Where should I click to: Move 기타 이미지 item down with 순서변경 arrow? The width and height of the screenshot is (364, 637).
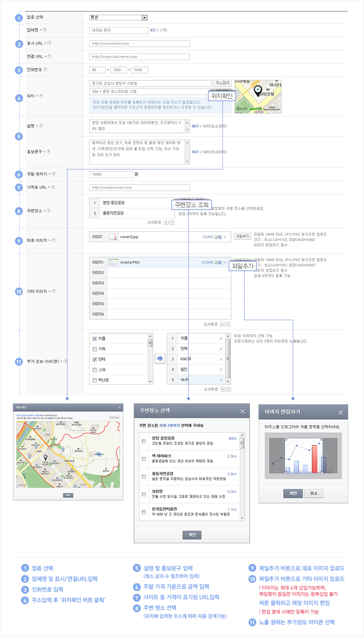(229, 324)
